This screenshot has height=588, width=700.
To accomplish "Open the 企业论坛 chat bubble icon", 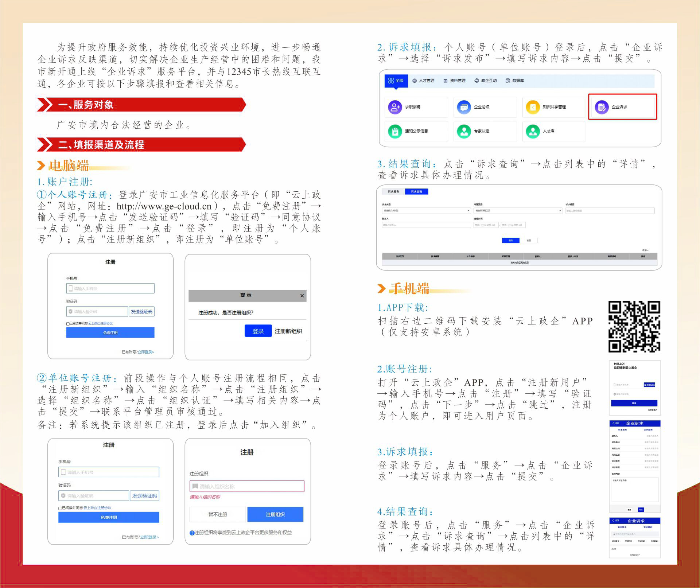I will (x=464, y=107).
